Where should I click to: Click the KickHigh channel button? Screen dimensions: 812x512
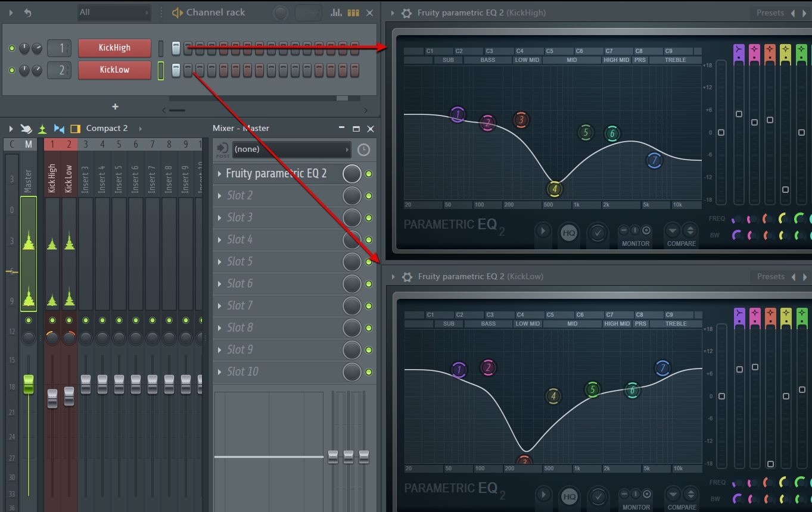[114, 48]
